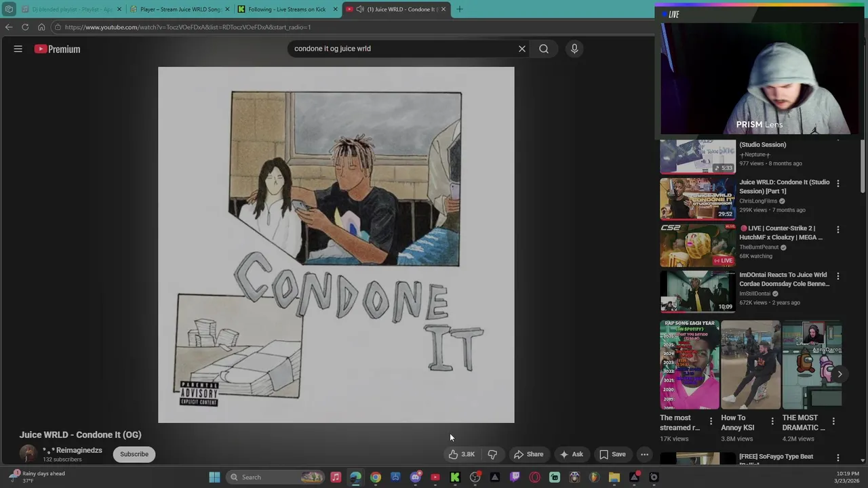This screenshot has width=868, height=488.
Task: Close the Following Kick tab
Action: click(335, 9)
